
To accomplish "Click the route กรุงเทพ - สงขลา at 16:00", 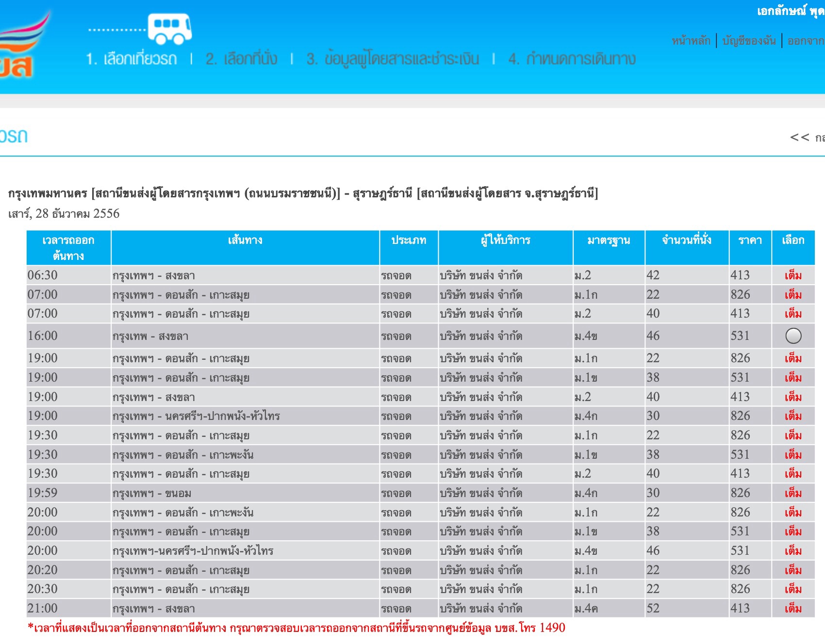I will [150, 336].
